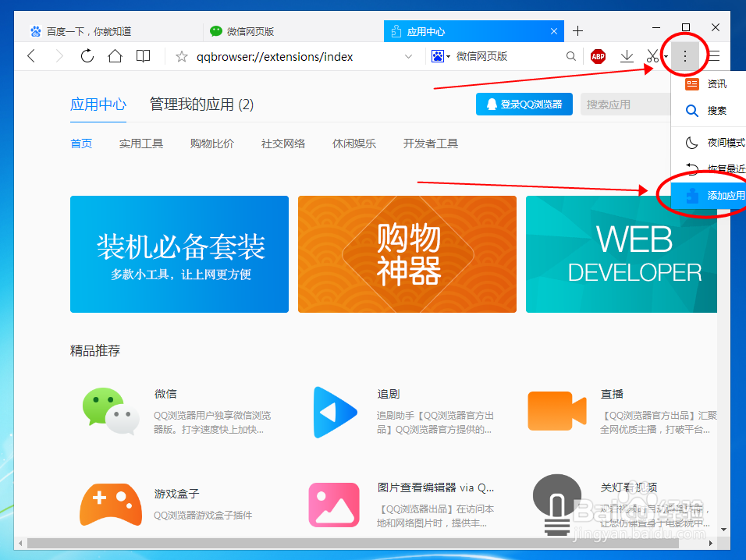
Task: Open the 社交网络 category
Action: pyautogui.click(x=283, y=144)
